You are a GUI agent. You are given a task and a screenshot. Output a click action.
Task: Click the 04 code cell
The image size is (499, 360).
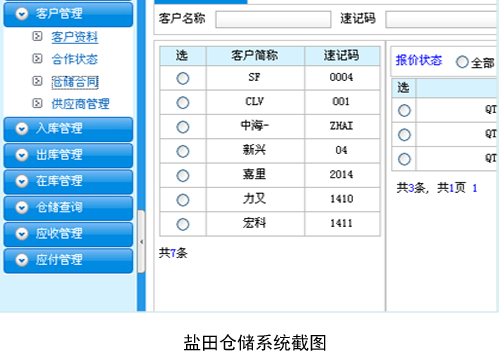(x=342, y=151)
